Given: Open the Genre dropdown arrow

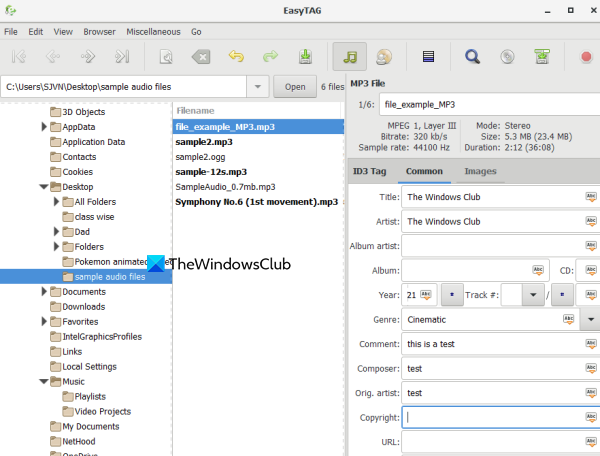Looking at the screenshot, I should pyautogui.click(x=590, y=319).
